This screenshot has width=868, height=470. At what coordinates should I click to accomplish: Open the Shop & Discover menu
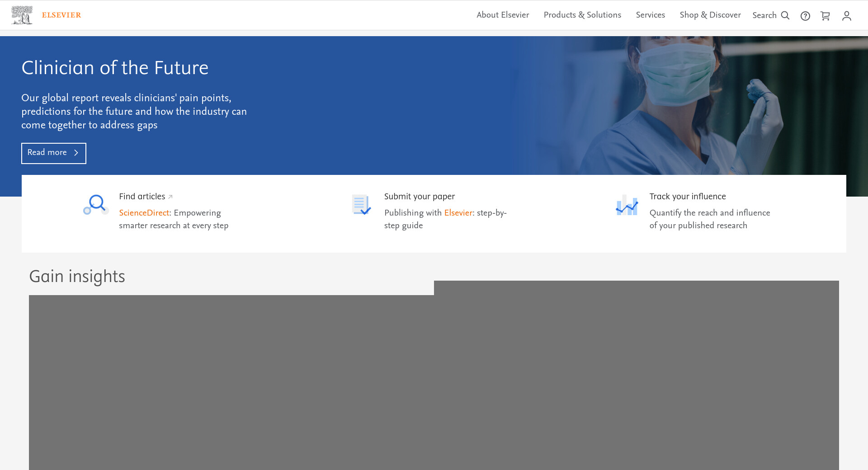click(x=710, y=15)
